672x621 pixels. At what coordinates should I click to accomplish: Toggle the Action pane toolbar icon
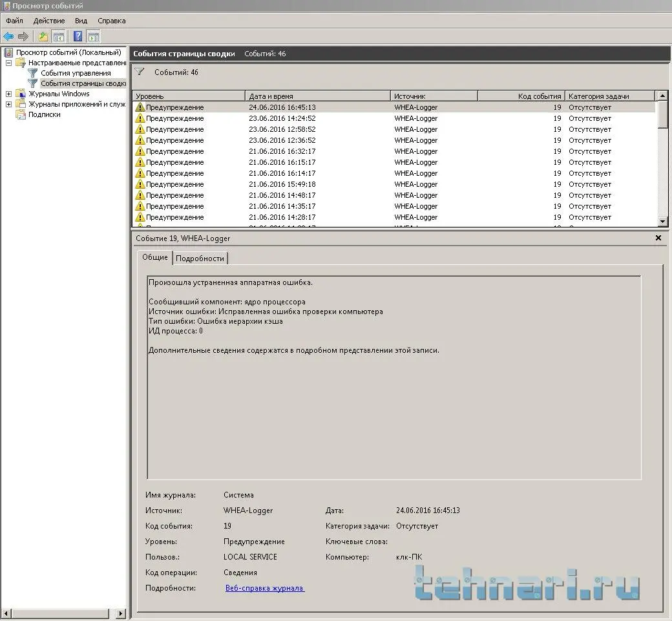(x=93, y=36)
